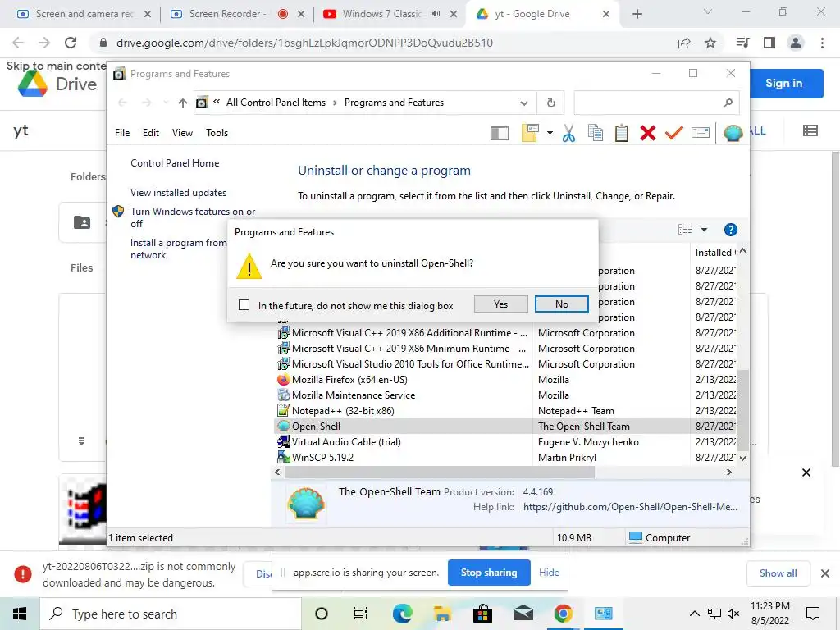The image size is (840, 630).
Task: Click the vertical scrollbar down arrow in list
Action: [742, 458]
